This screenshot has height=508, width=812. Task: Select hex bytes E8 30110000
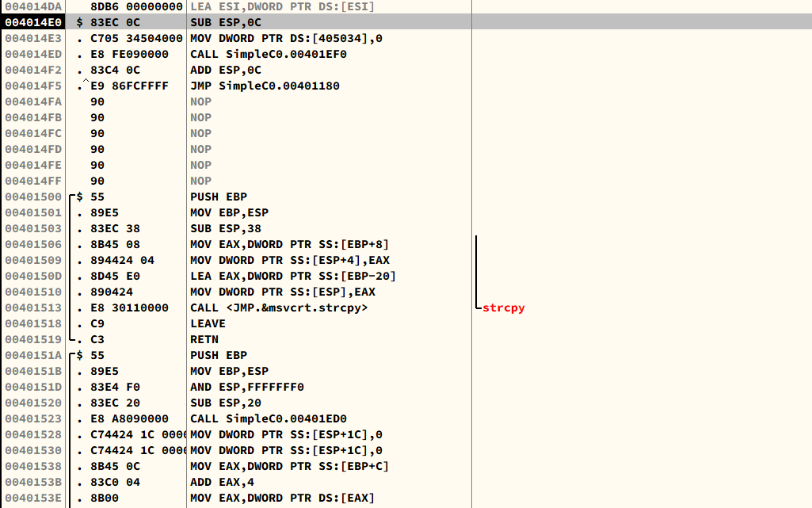129,307
